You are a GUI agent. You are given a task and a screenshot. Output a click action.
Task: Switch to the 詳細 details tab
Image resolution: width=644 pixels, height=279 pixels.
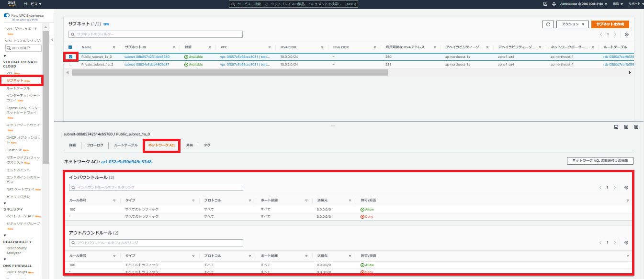pyautogui.click(x=72, y=145)
